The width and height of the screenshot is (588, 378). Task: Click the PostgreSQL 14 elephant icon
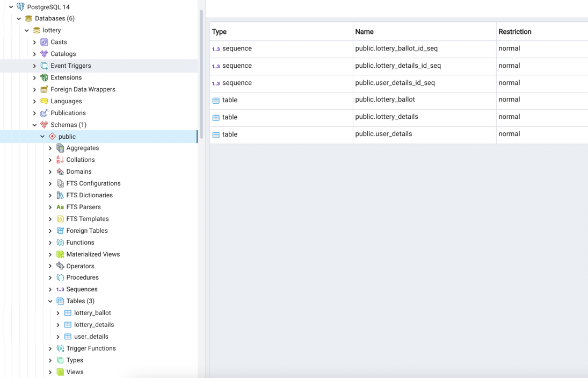click(20, 7)
